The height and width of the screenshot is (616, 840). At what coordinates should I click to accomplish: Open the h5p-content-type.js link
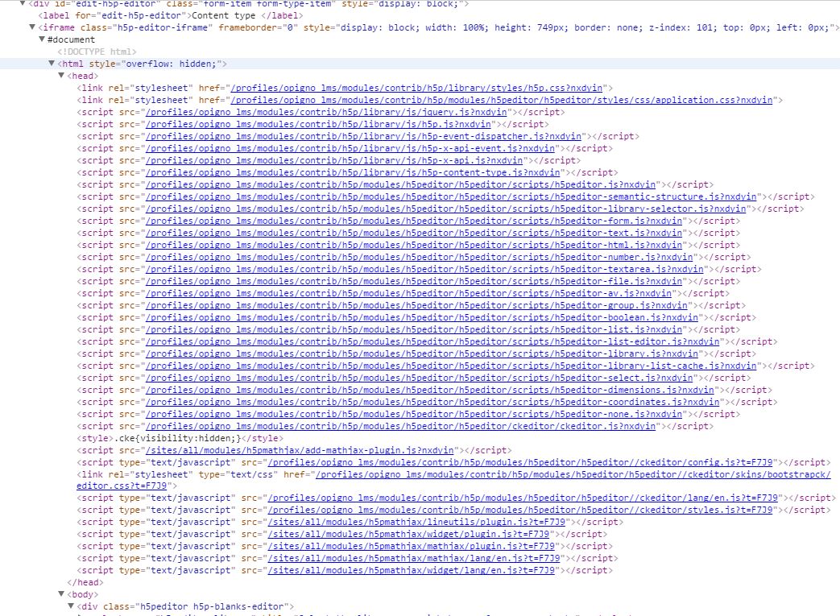353,172
